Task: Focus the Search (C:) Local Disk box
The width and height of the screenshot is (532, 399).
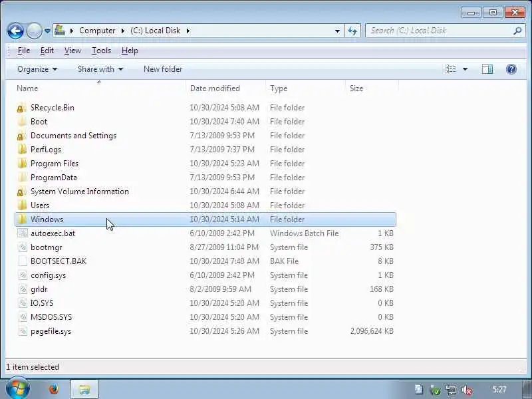Action: (440, 31)
